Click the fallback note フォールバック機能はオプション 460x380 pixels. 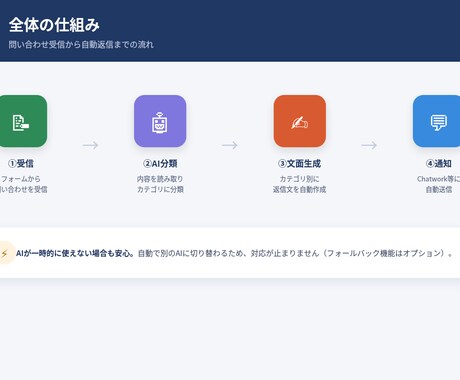tap(384, 253)
